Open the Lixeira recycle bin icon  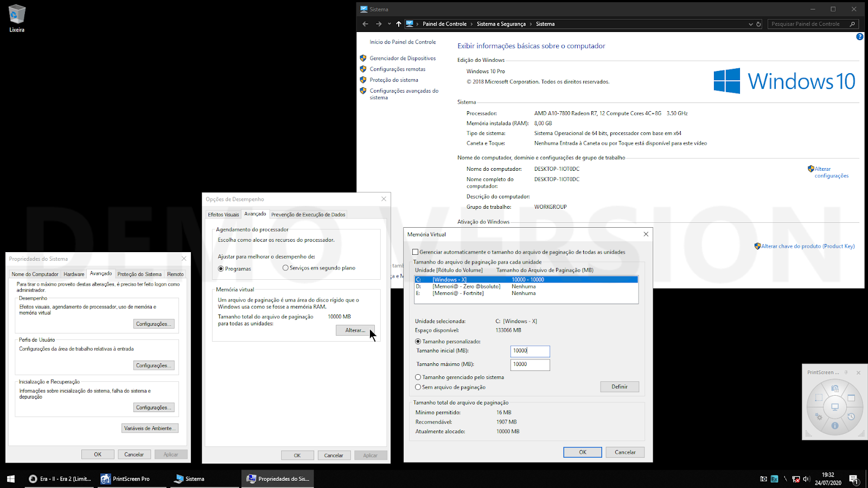(x=17, y=18)
